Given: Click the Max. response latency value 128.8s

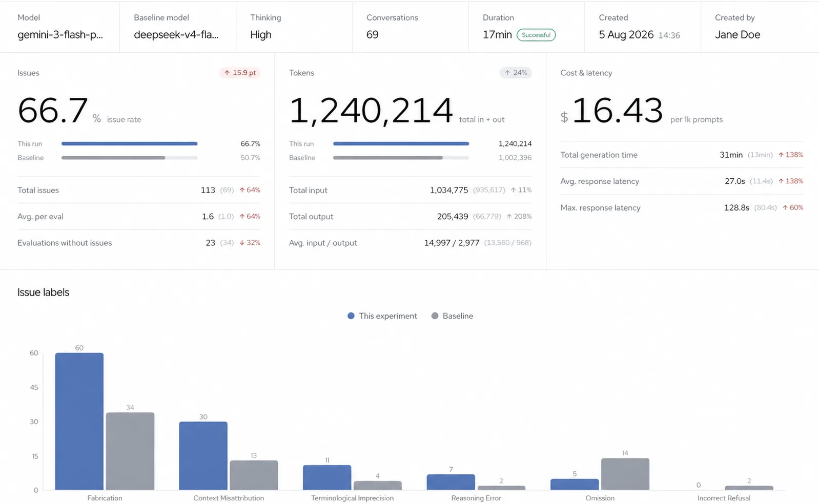Looking at the screenshot, I should click(x=736, y=208).
